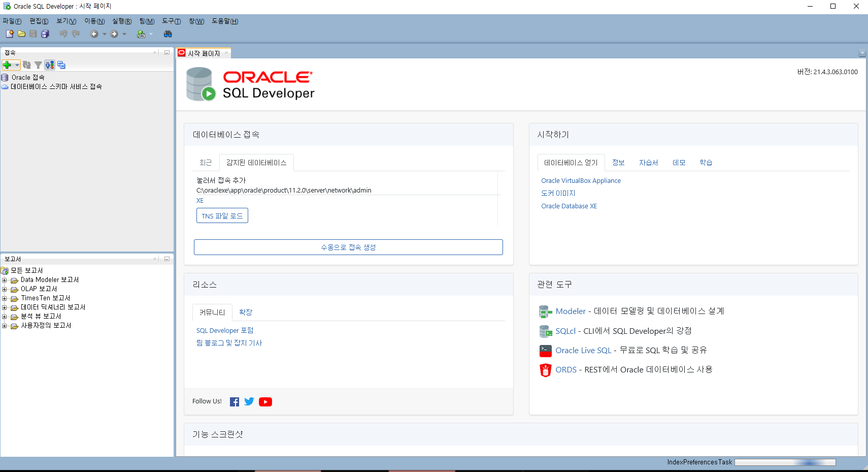
Task: Click the Open folder toolbar icon
Action: click(21, 34)
